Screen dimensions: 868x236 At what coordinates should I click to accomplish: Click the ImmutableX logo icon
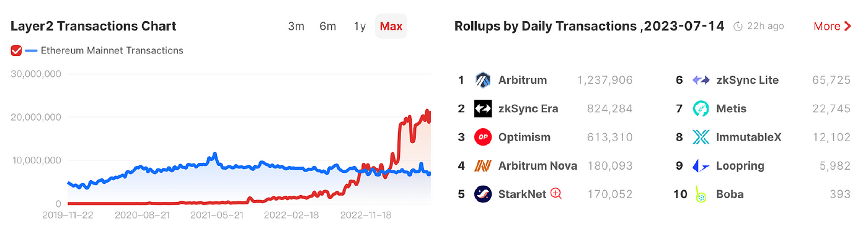tap(701, 137)
